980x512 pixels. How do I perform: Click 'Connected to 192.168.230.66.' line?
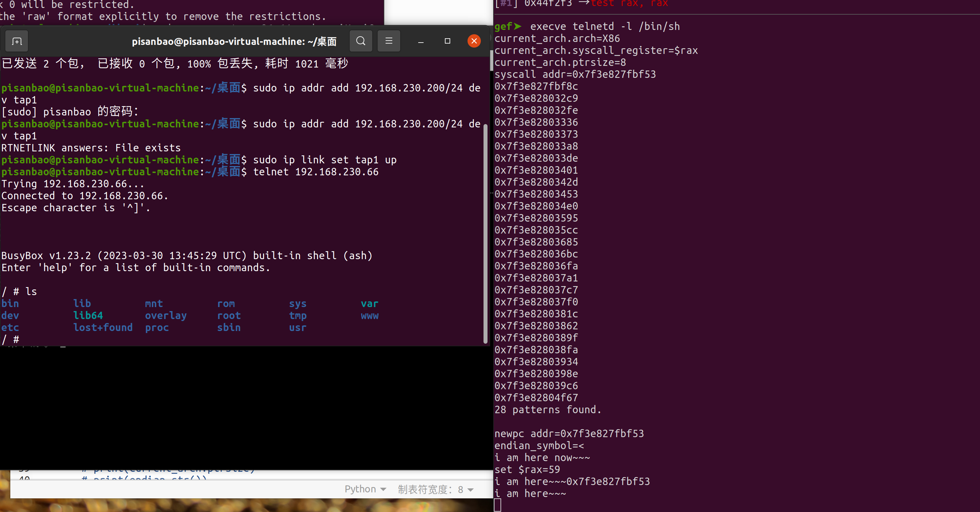(x=85, y=196)
